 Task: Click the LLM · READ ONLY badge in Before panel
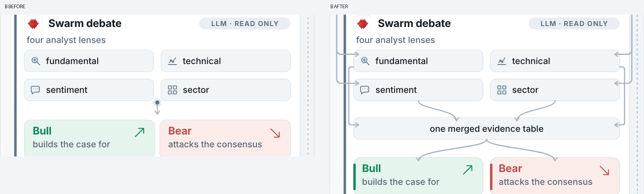245,24
